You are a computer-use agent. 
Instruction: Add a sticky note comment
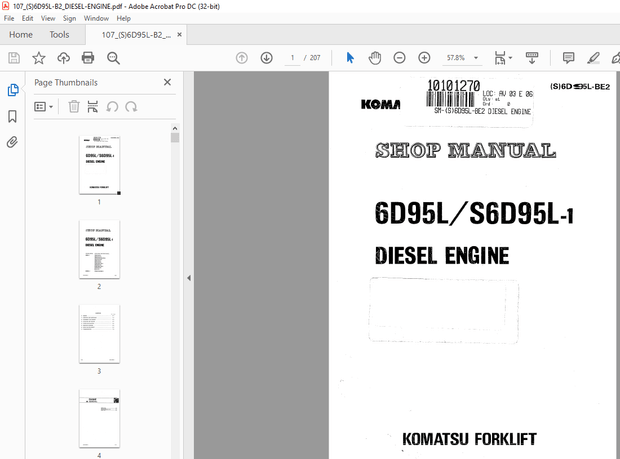(x=568, y=58)
